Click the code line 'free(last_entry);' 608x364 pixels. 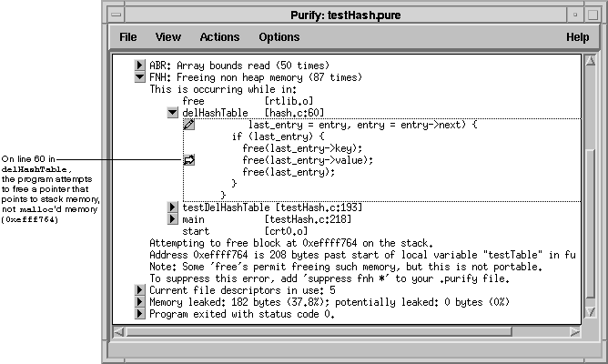tap(289, 172)
